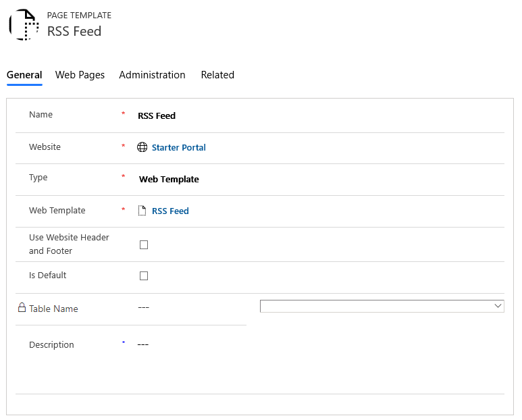This screenshot has width=522, height=420.
Task: Click the Name field label
Action: (41, 115)
